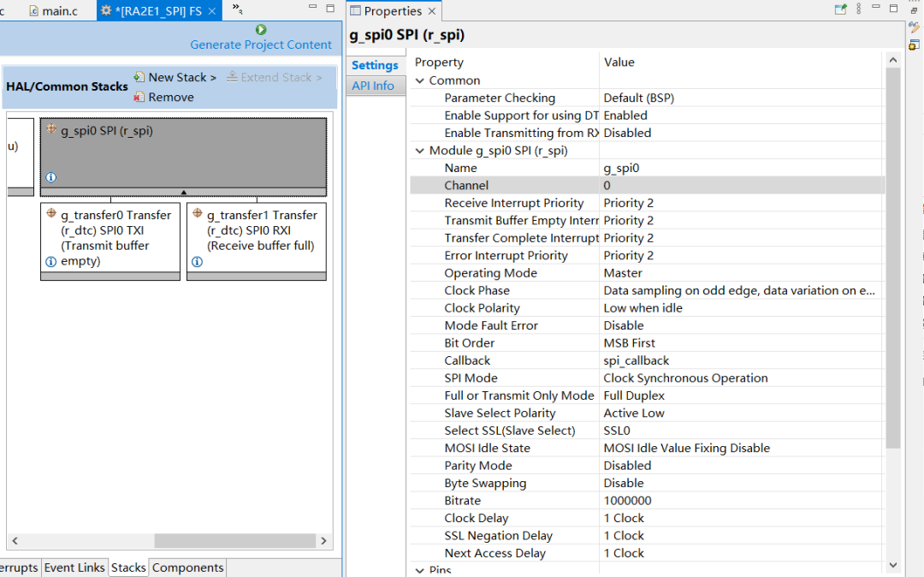The image size is (924, 577).
Task: Collapse the Module g_spi0 SPI group
Action: point(420,151)
